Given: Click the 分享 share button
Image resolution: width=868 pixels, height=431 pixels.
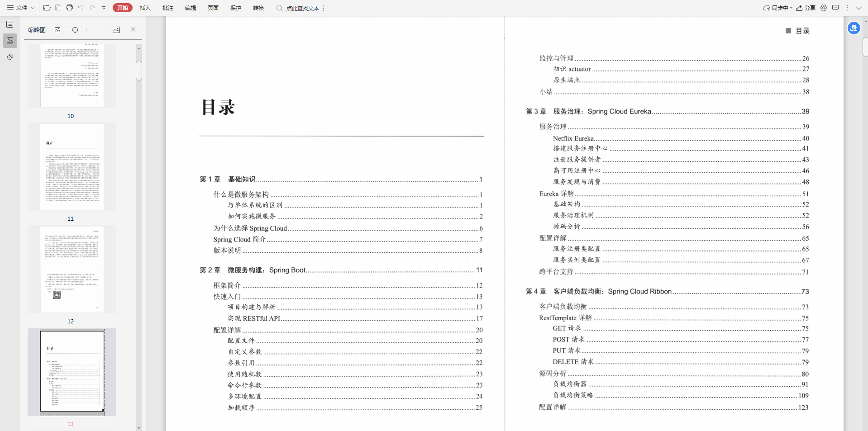Looking at the screenshot, I should 807,8.
